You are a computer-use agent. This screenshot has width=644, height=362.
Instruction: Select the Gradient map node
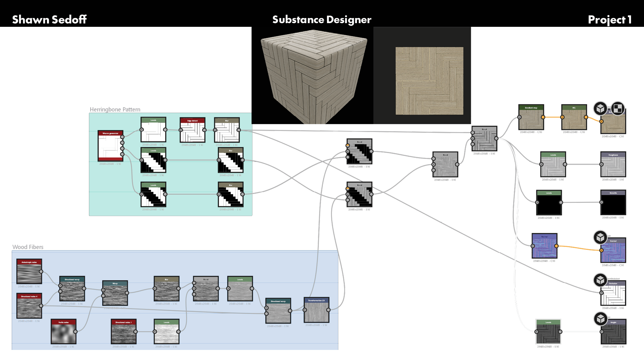pos(531,117)
